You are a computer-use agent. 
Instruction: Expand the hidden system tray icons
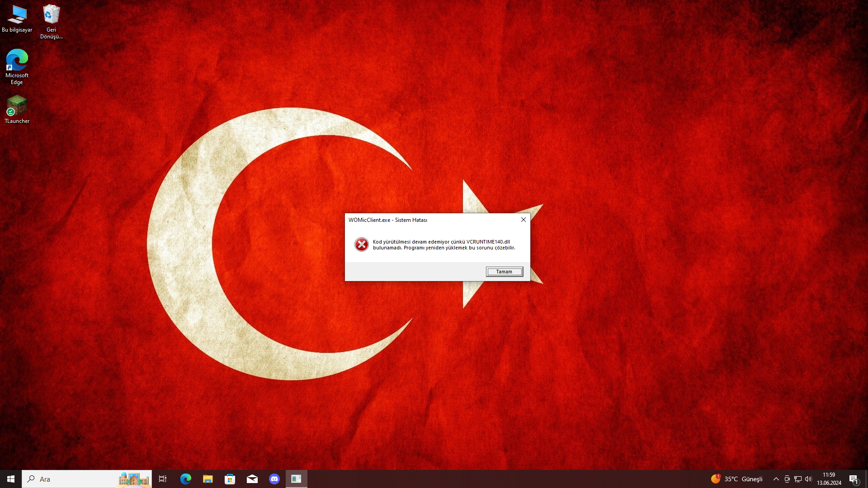776,479
